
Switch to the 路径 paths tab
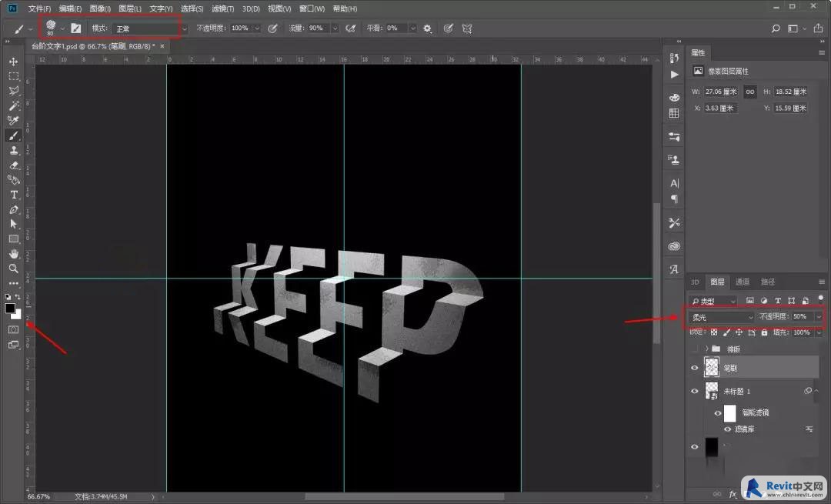point(768,282)
